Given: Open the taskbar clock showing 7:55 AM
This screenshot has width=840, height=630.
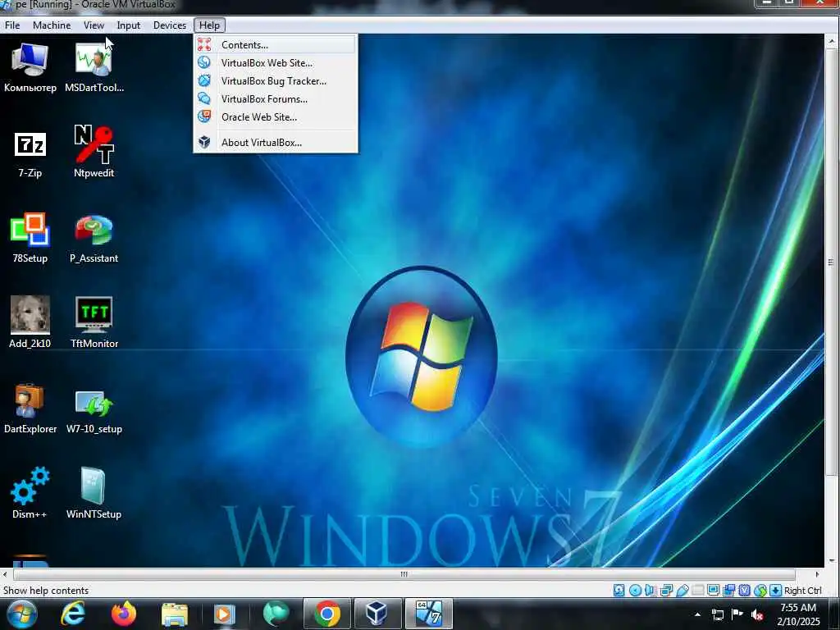Looking at the screenshot, I should point(798,614).
